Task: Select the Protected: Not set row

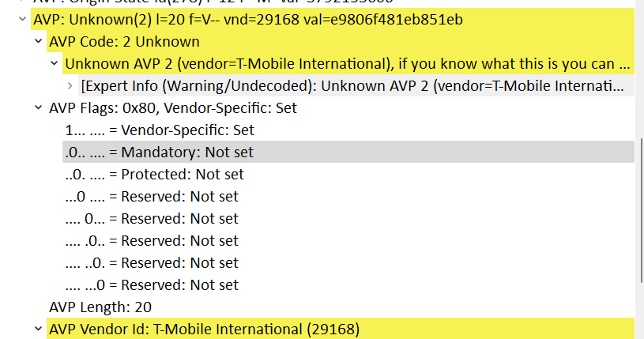Action: coord(154,174)
